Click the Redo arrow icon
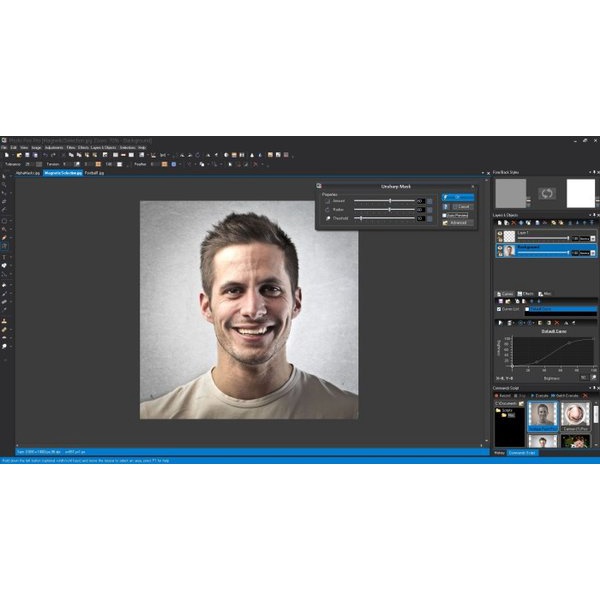Viewport: 600px width, 600px height. (53, 155)
